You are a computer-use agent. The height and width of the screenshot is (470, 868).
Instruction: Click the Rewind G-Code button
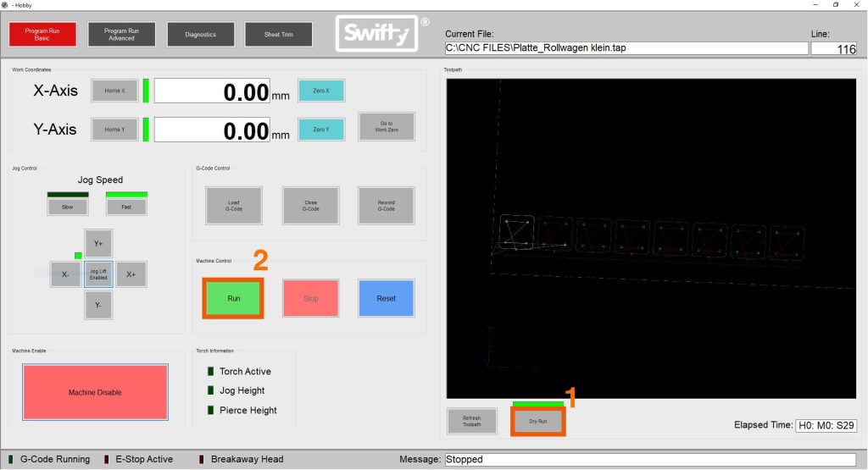(386, 206)
